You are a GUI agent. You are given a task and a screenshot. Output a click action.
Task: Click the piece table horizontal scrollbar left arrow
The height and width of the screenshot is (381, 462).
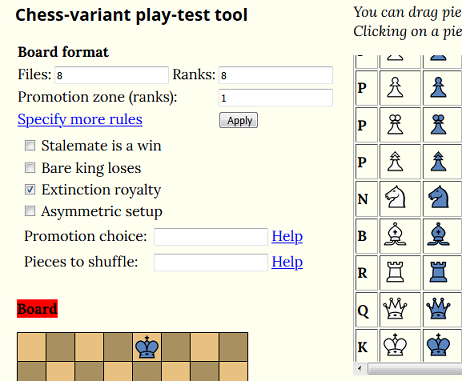click(x=359, y=369)
